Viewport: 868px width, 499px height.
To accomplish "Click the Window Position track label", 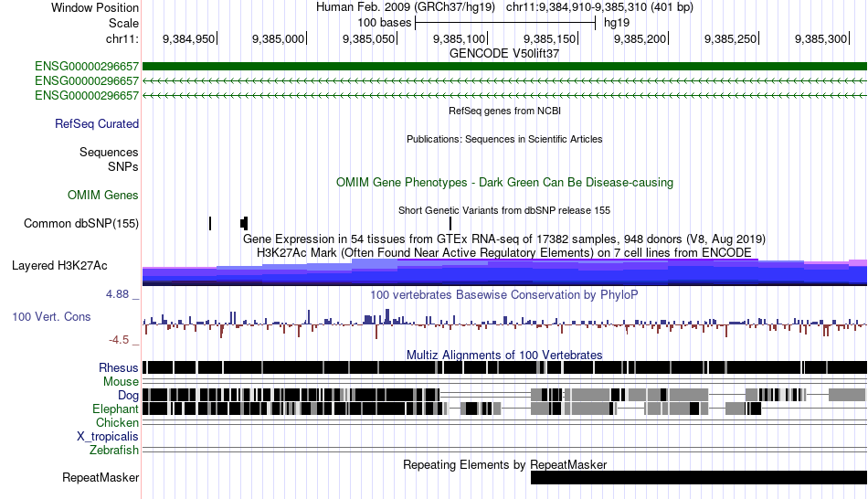I will (95, 7).
